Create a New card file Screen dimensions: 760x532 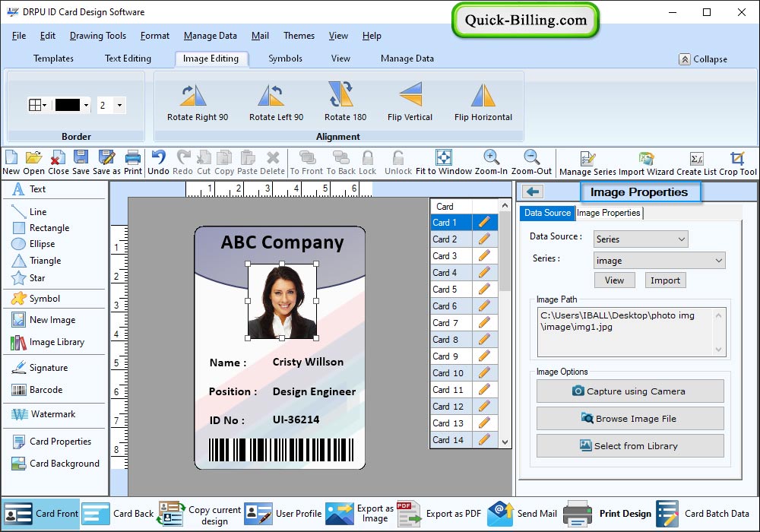pos(11,163)
